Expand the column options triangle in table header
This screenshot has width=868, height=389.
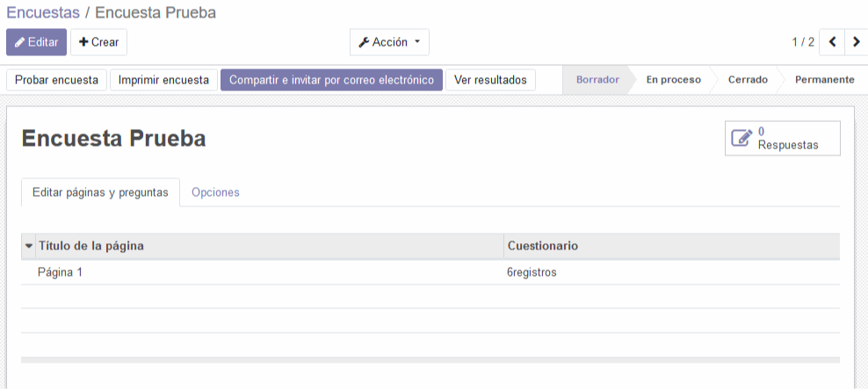(29, 246)
